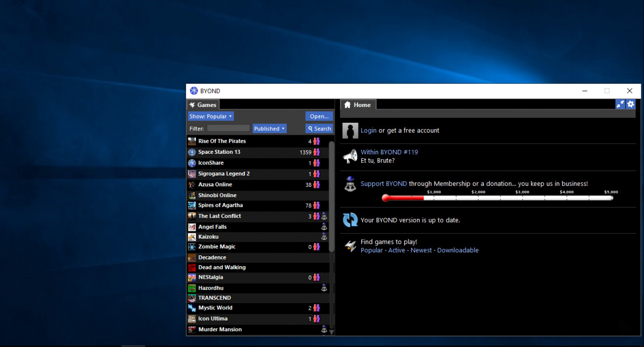The height and width of the screenshot is (347, 644).
Task: Click the Popular games link
Action: (372, 250)
